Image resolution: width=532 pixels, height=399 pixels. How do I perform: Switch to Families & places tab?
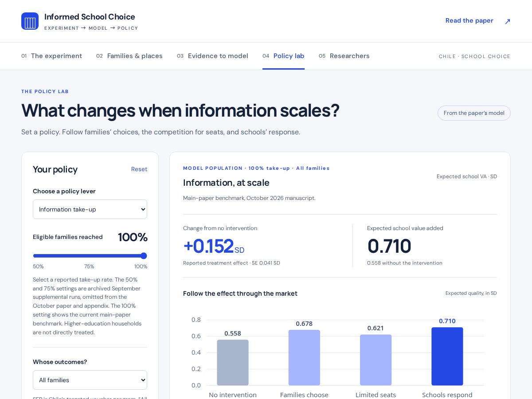click(x=129, y=56)
